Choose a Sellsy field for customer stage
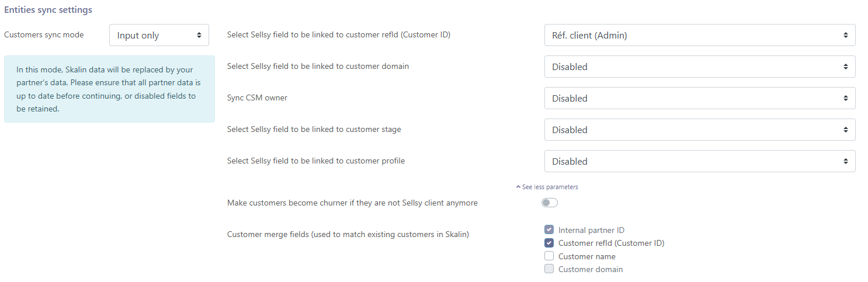The height and width of the screenshot is (282, 868). [699, 130]
